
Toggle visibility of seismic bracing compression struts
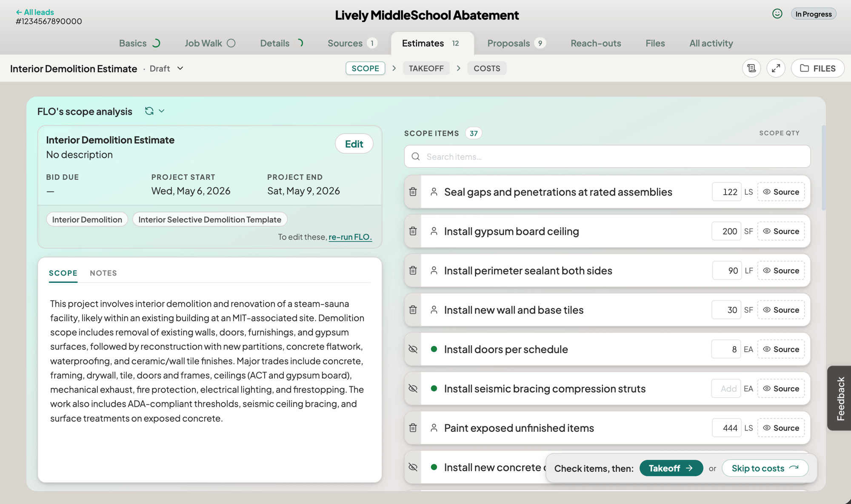[413, 388]
